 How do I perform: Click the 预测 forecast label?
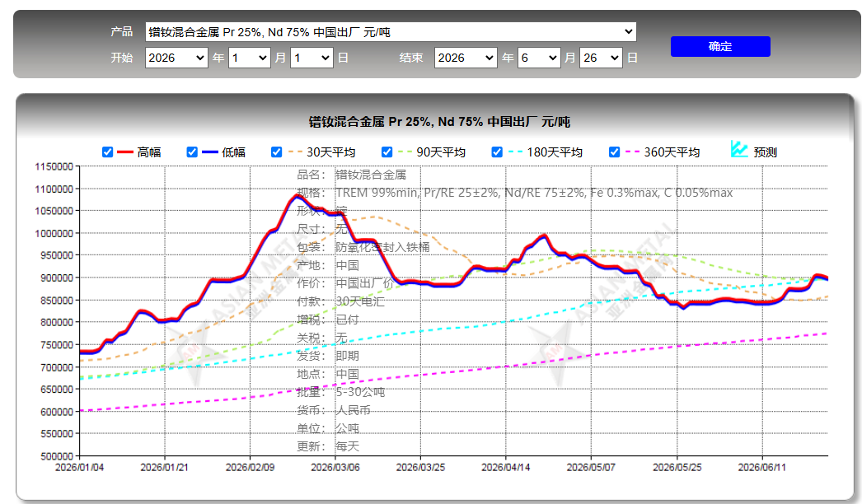[766, 152]
